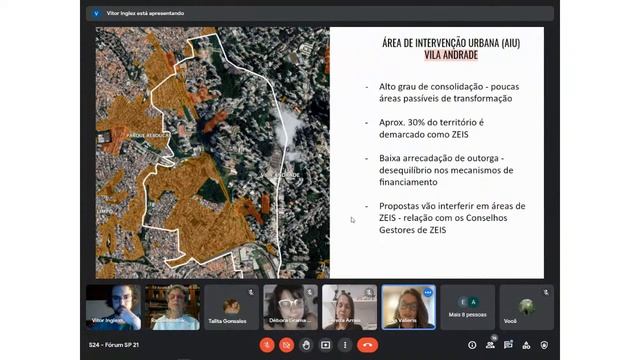The height and width of the screenshot is (360, 640).
Task: Click blue options badge on highlighted speaker tile
Action: click(x=428, y=293)
